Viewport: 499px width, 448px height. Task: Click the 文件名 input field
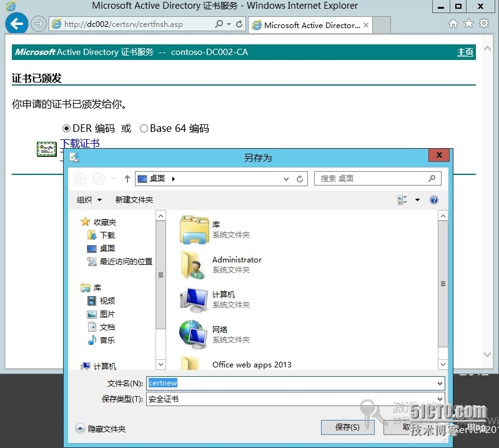click(295, 383)
